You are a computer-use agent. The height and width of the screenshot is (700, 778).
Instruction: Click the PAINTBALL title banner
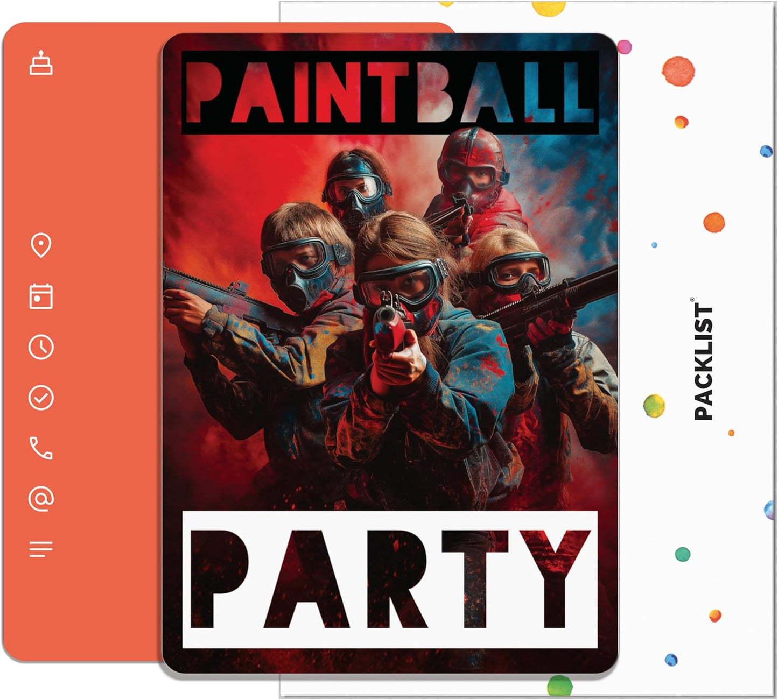390,92
